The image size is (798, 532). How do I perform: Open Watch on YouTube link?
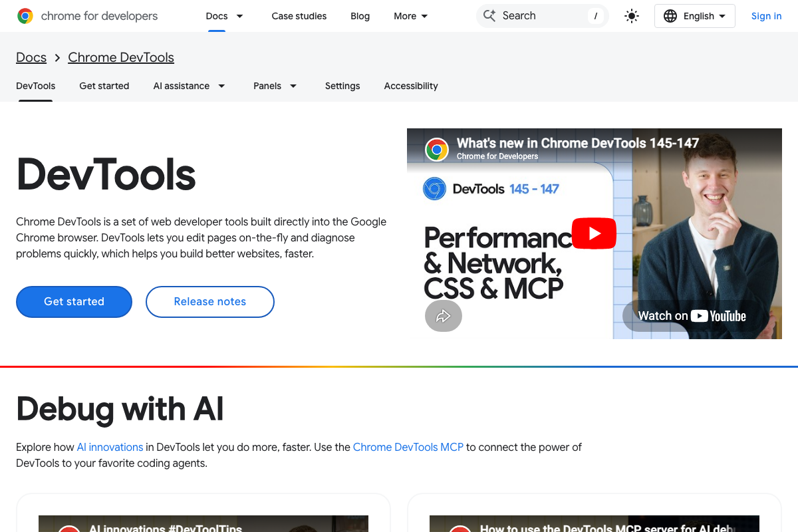tap(692, 316)
